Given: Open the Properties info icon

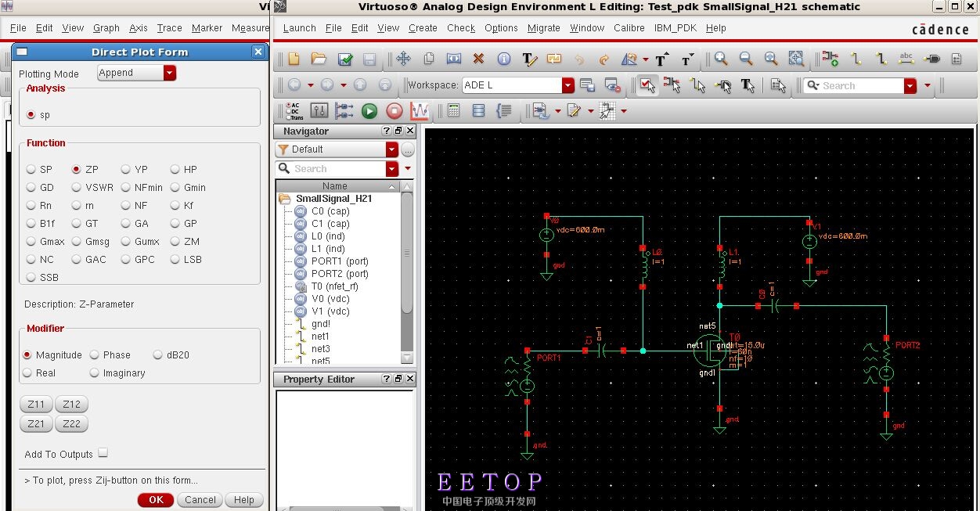Looking at the screenshot, I should 503,59.
